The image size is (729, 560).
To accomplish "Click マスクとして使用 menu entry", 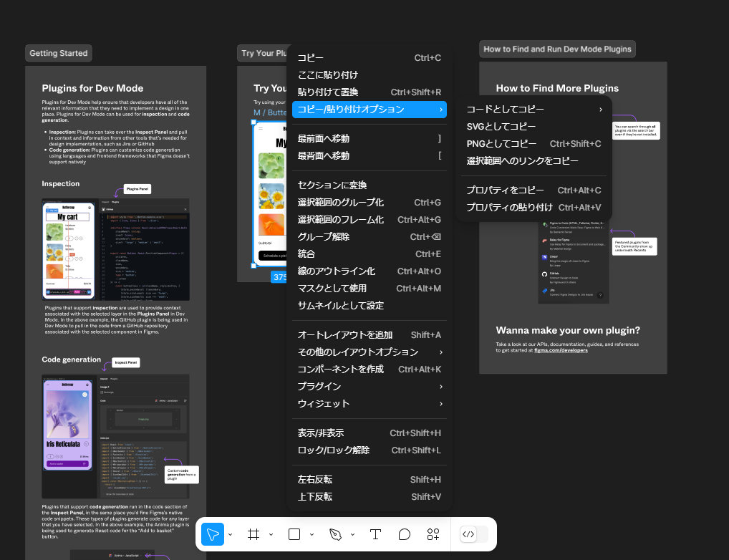I will (x=369, y=289).
